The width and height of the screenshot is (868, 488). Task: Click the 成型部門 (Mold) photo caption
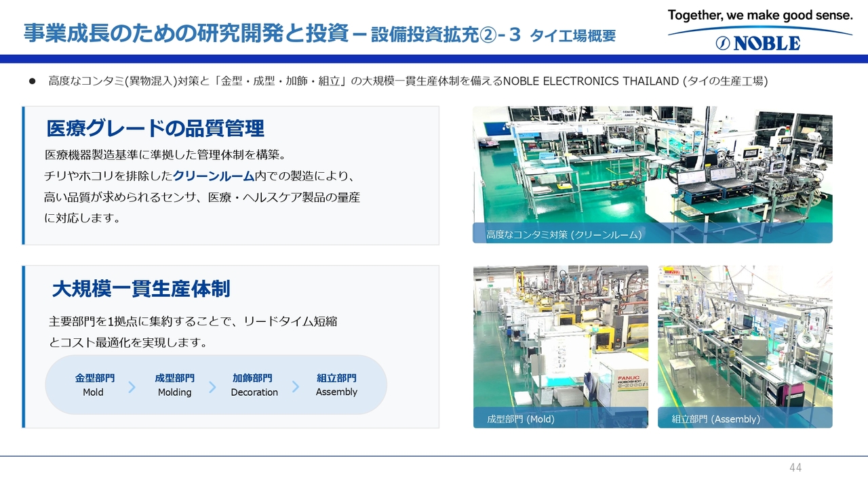pos(520,419)
